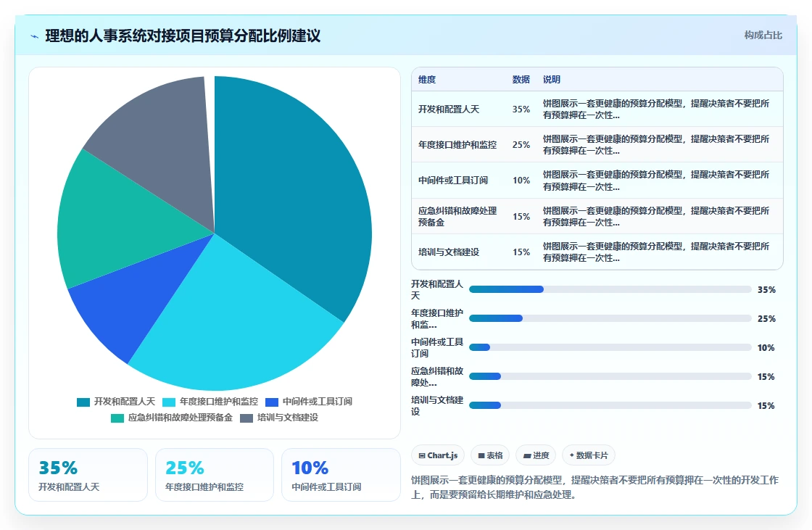Click the Chart.js tag chip
Screen dimensions: 812x530
(x=438, y=455)
